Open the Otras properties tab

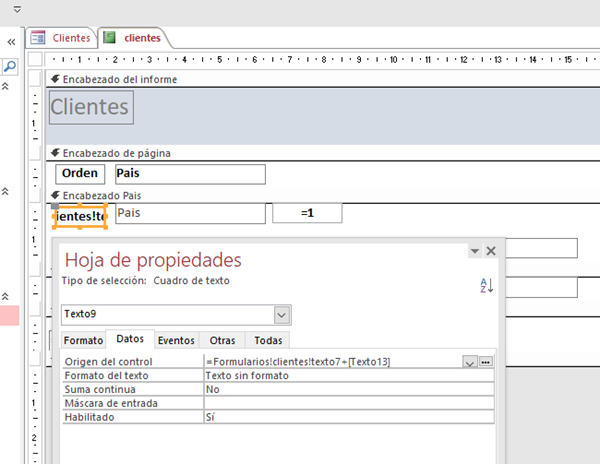coord(222,341)
